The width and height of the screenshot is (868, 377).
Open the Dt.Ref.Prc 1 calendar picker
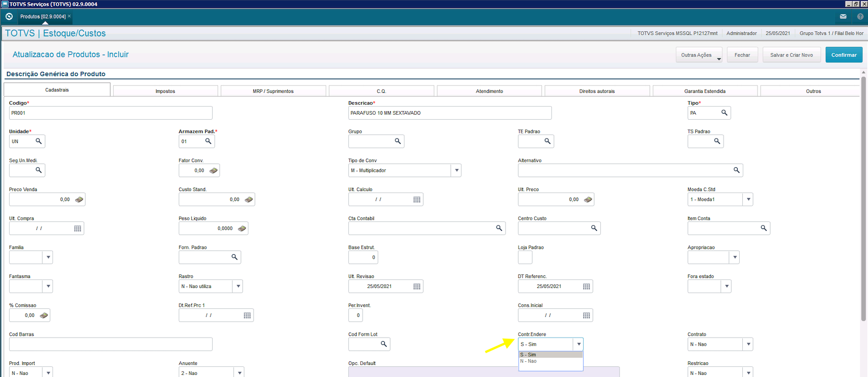247,315
